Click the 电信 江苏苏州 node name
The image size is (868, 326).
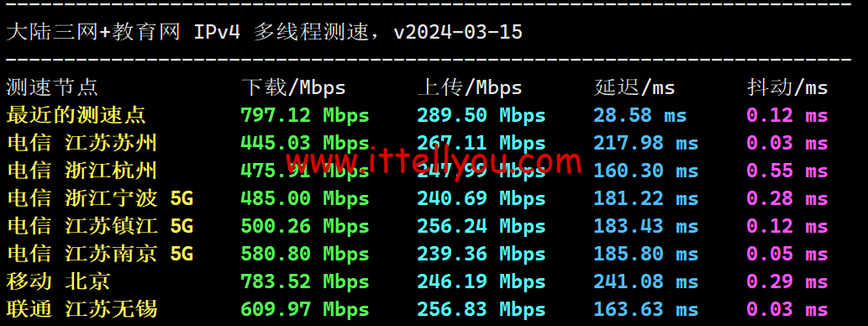tap(82, 143)
